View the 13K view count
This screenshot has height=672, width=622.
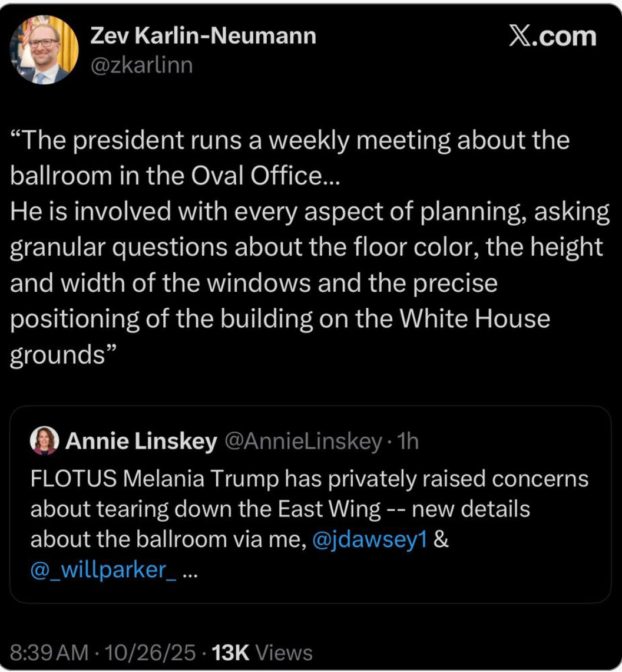(x=231, y=653)
